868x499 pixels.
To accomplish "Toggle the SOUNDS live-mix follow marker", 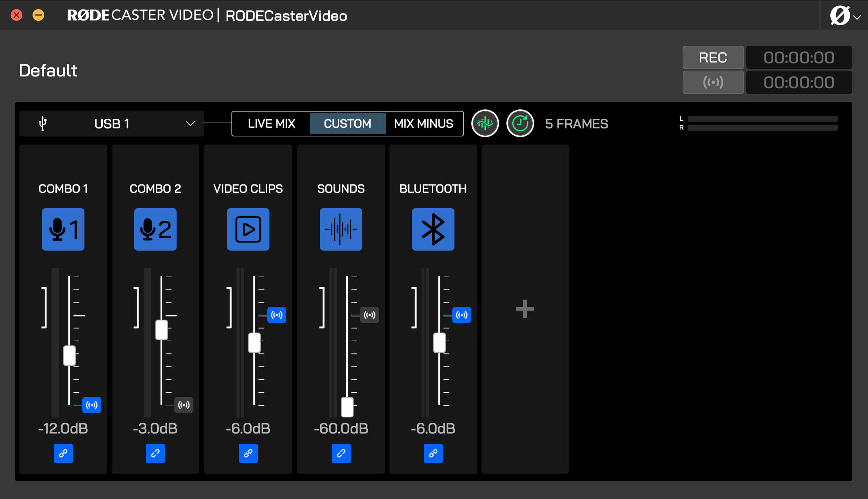I will tap(370, 315).
